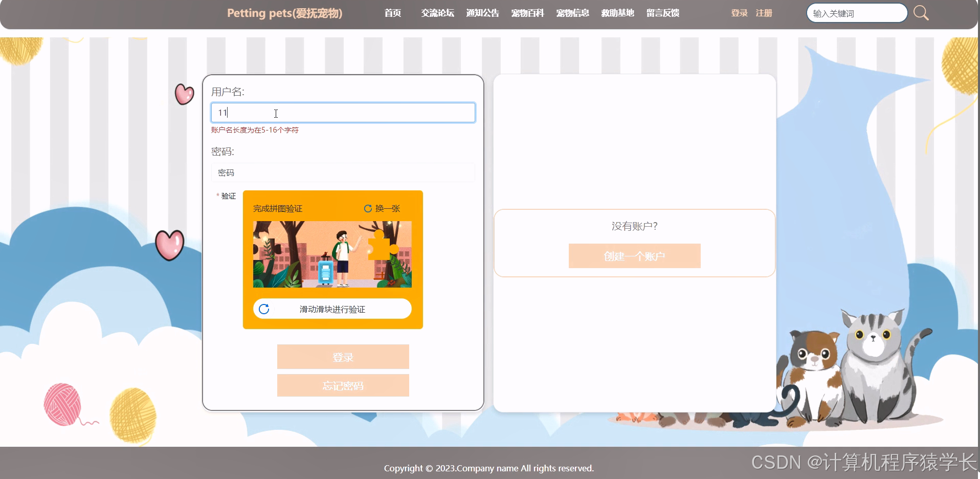This screenshot has height=479, width=980.
Task: Open the 首页 menu item
Action: pos(393,13)
